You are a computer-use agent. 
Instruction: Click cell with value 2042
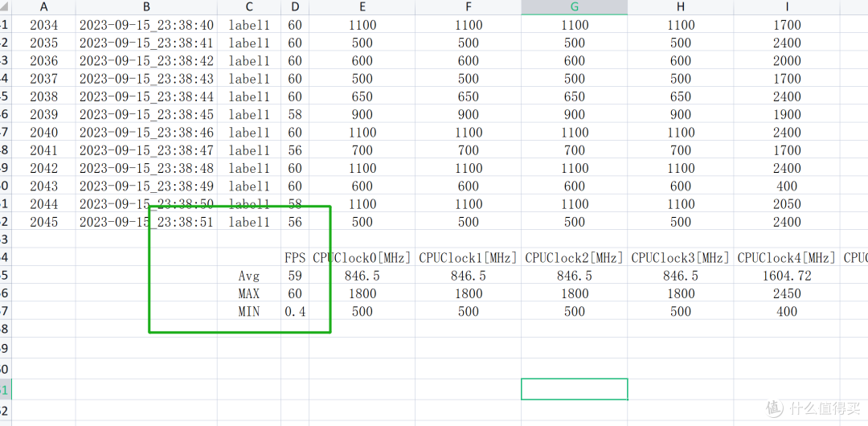(43, 168)
